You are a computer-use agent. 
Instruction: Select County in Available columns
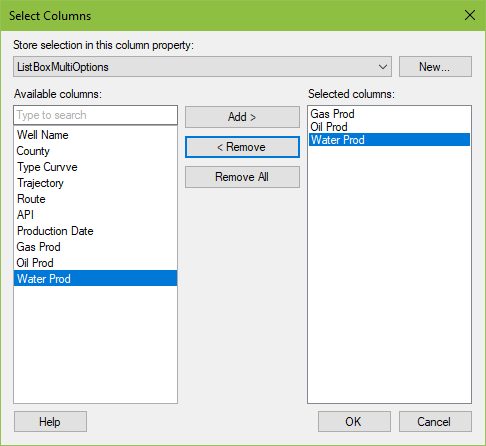tap(95, 151)
